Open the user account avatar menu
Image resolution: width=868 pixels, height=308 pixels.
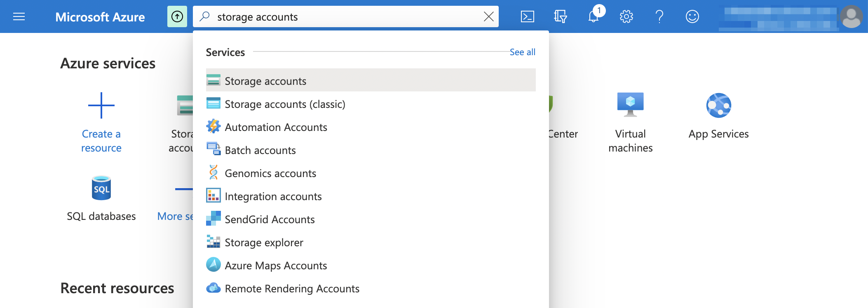(852, 16)
